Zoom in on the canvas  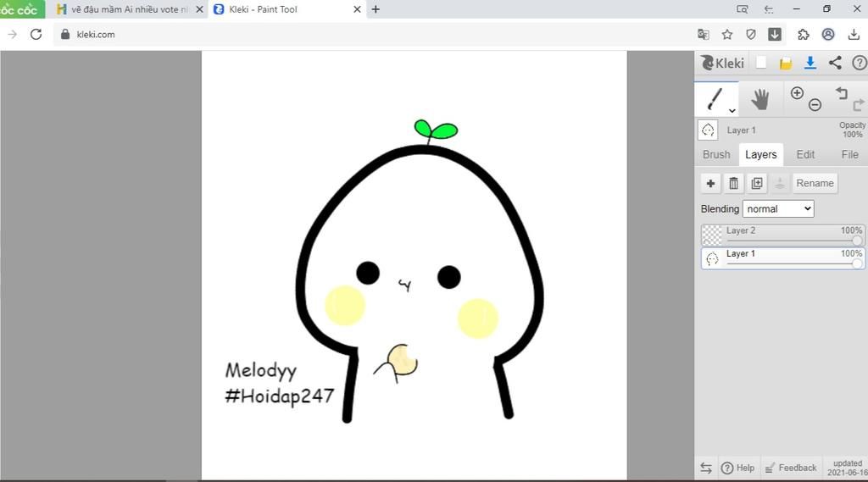797,93
